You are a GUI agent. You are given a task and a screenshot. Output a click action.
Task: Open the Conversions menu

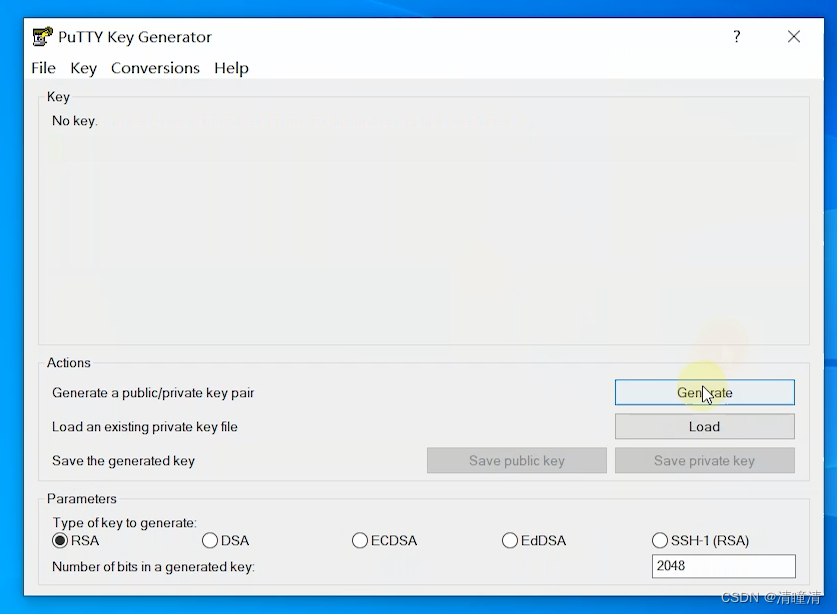(155, 68)
